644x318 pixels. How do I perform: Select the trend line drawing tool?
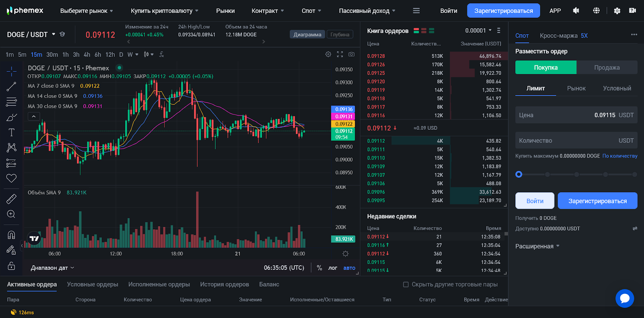point(11,87)
